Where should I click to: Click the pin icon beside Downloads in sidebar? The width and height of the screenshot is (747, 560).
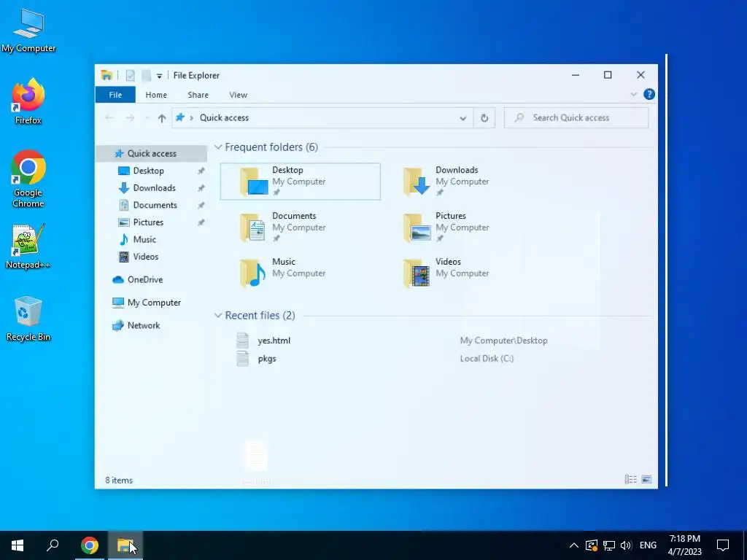(x=201, y=187)
